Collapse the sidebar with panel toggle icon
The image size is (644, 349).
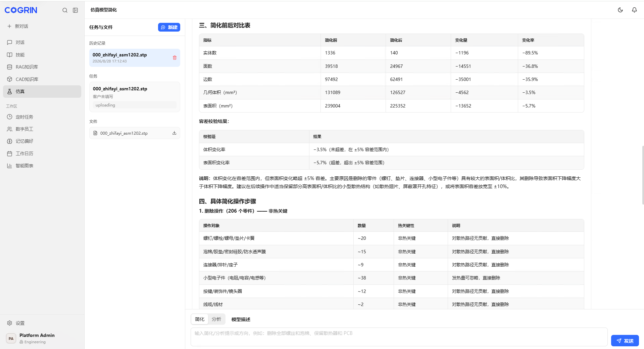[x=76, y=10]
